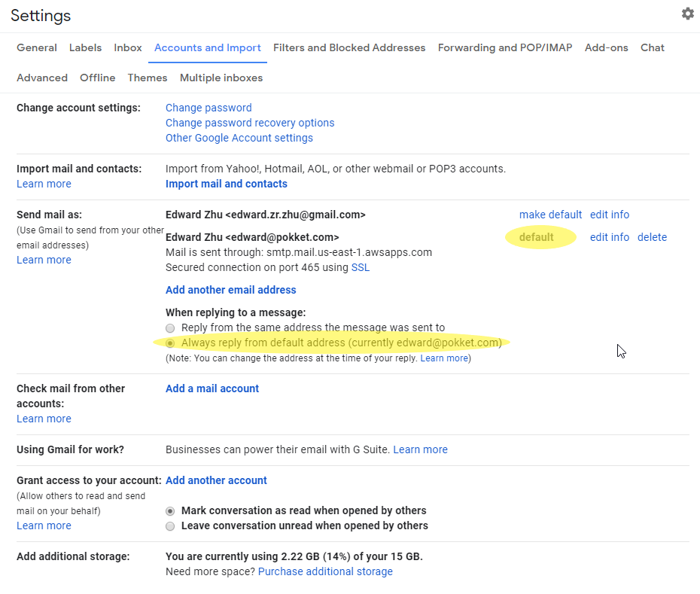Open Learn more in the reply note
The width and height of the screenshot is (700, 594).
pos(444,358)
